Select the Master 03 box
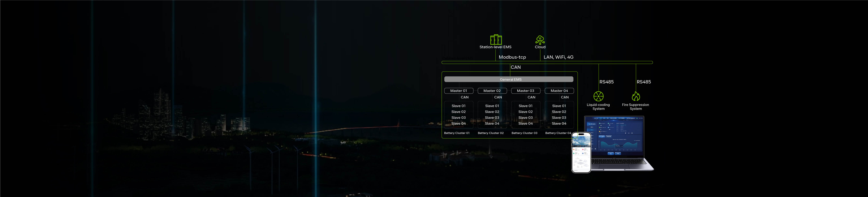This screenshot has height=197, width=868. (526, 91)
